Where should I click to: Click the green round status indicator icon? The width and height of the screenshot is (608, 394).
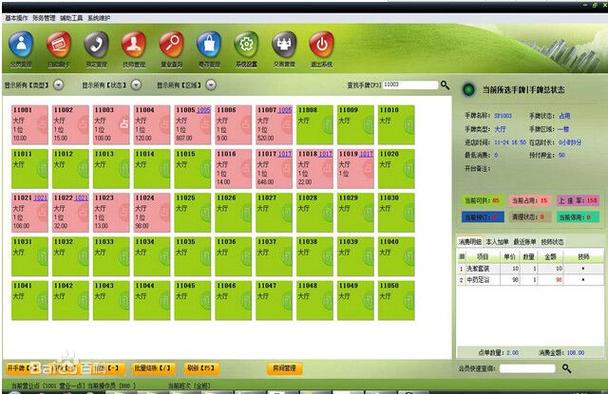[x=469, y=90]
